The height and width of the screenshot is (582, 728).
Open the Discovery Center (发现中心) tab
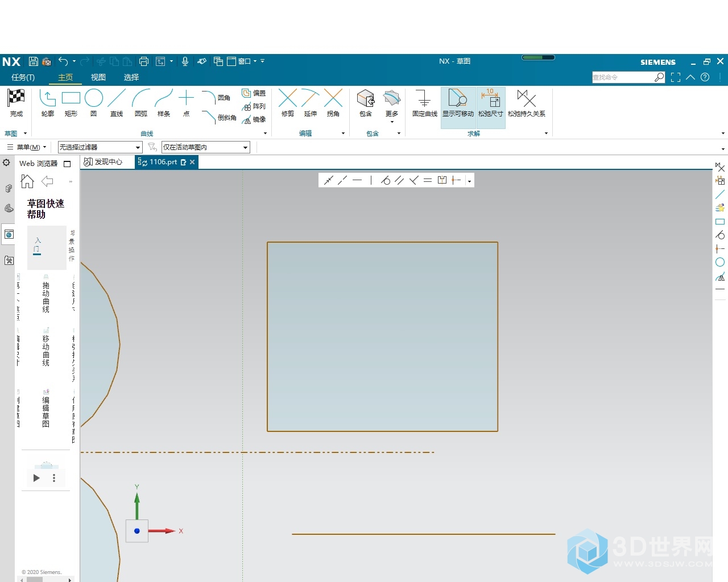tap(104, 162)
